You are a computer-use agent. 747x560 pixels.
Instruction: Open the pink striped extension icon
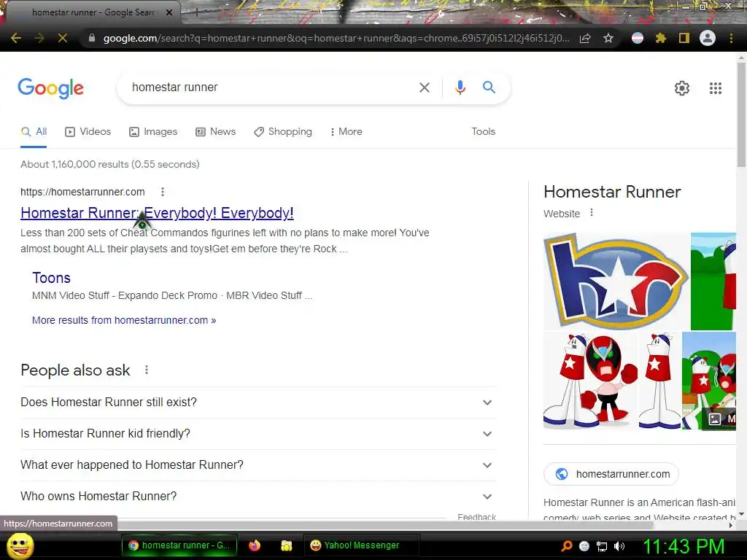pos(637,38)
